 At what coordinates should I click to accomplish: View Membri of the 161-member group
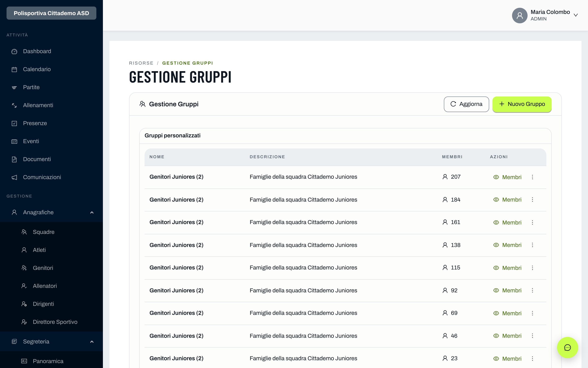click(x=507, y=222)
